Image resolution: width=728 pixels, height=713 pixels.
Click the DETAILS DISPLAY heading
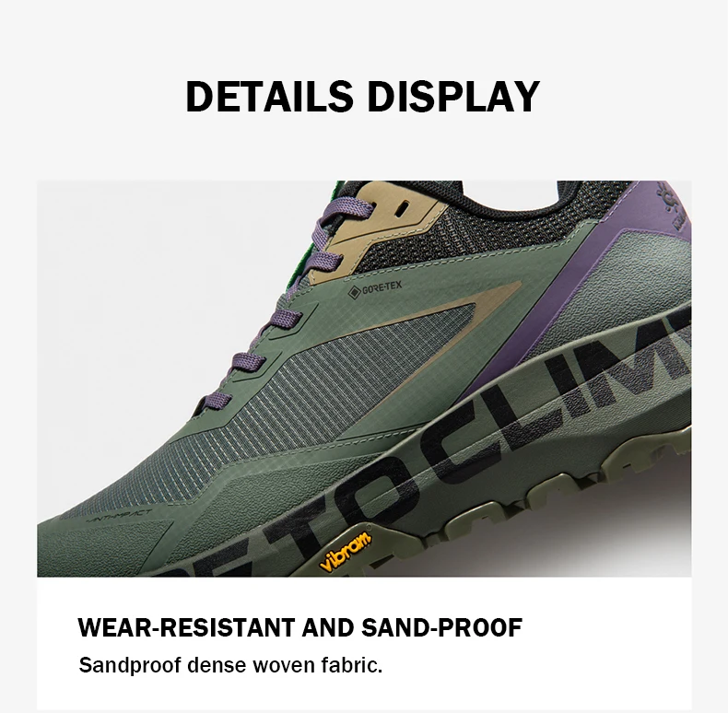coord(362,97)
